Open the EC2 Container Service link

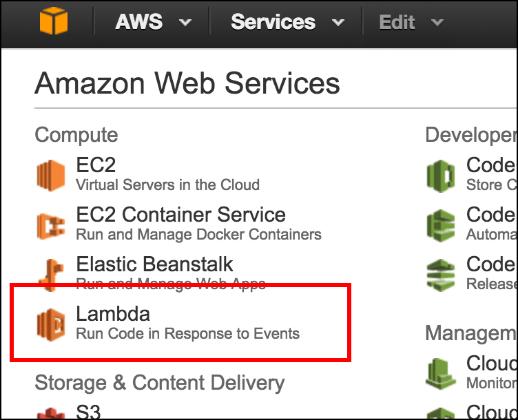(x=180, y=215)
